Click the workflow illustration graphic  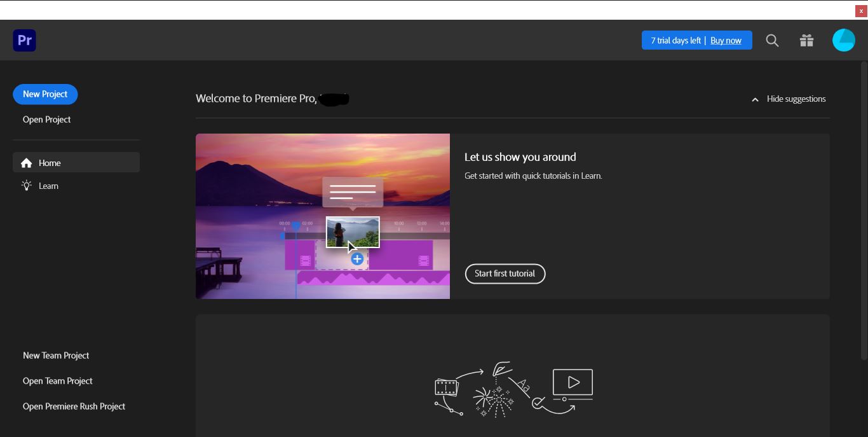pos(514,389)
